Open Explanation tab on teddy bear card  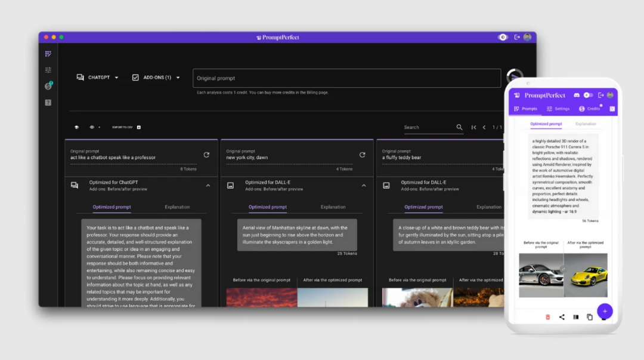pyautogui.click(x=489, y=207)
